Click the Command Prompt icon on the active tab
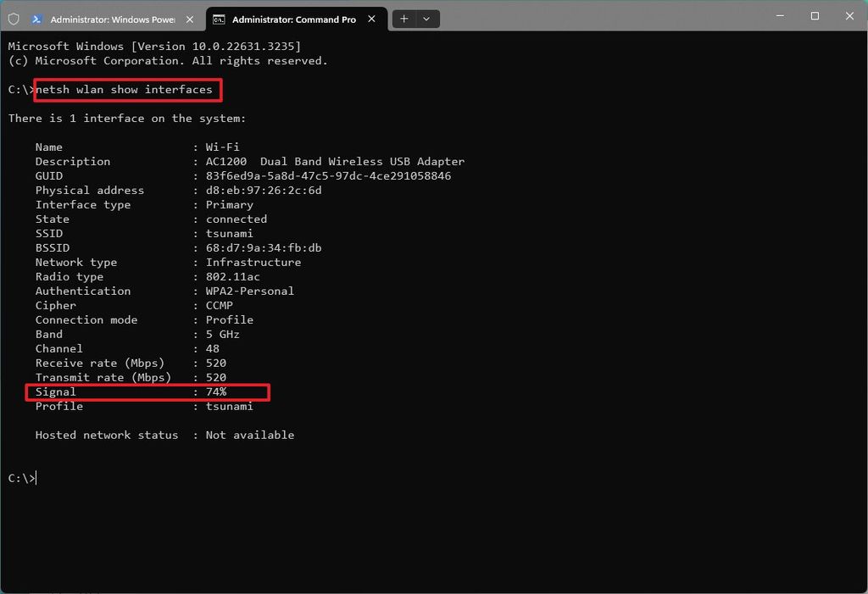Image resolution: width=868 pixels, height=594 pixels. tap(220, 18)
